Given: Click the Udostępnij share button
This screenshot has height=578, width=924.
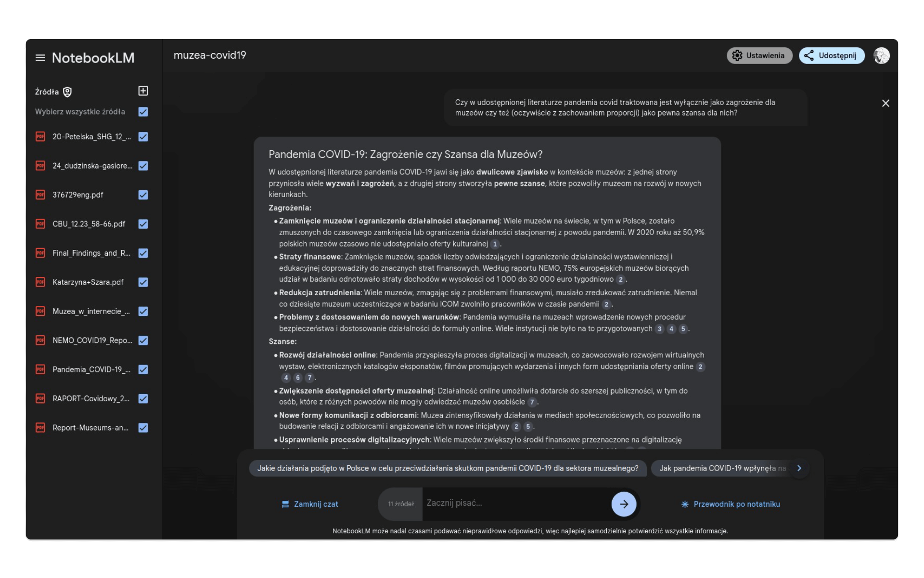Looking at the screenshot, I should coord(832,55).
